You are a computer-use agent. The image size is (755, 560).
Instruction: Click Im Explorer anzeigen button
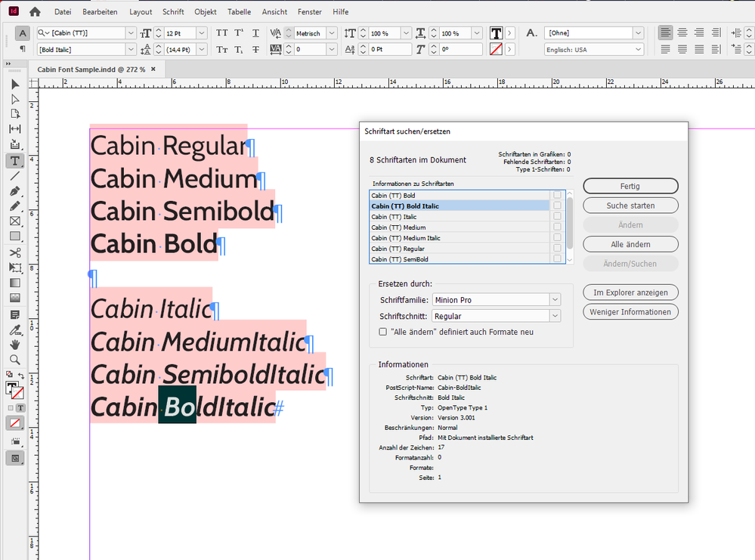[x=630, y=292]
